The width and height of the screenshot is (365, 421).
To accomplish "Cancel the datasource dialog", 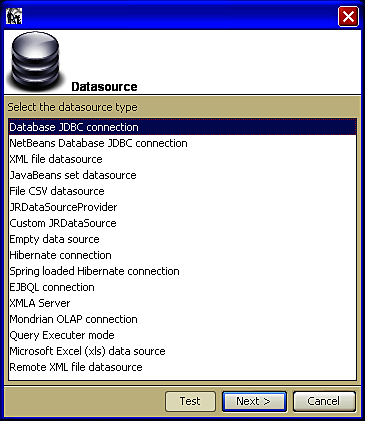I will (x=324, y=401).
